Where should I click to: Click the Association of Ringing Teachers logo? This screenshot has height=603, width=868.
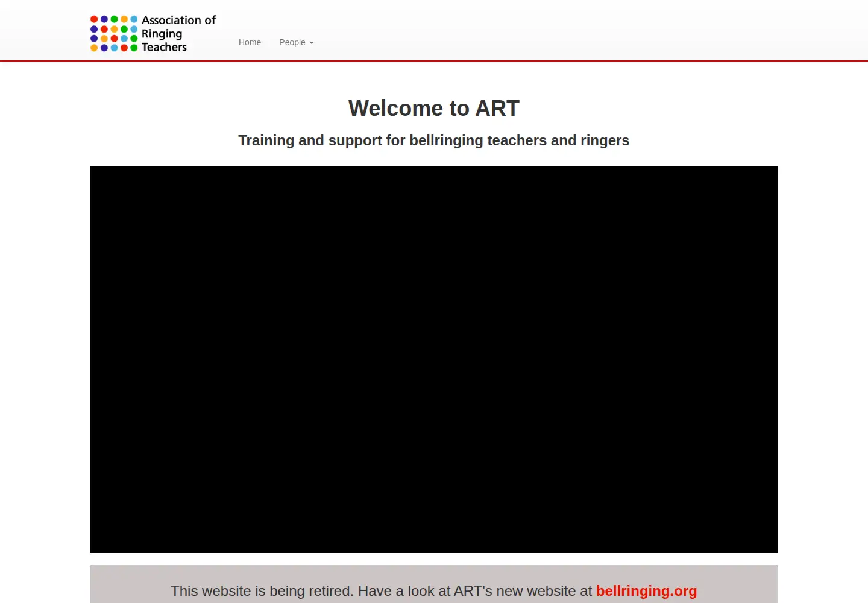(x=153, y=34)
